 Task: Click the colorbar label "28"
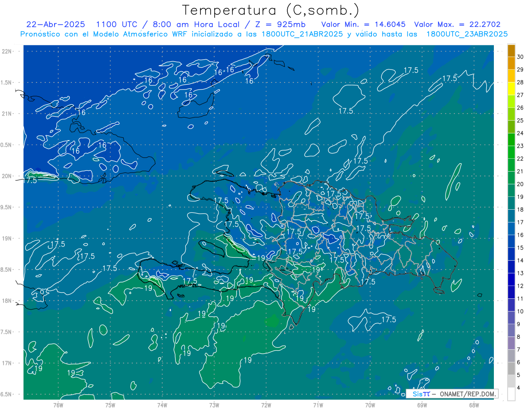[x=520, y=82]
